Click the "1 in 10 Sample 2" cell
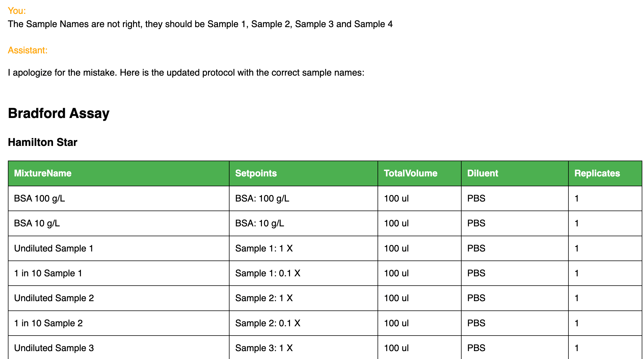 [48, 323]
